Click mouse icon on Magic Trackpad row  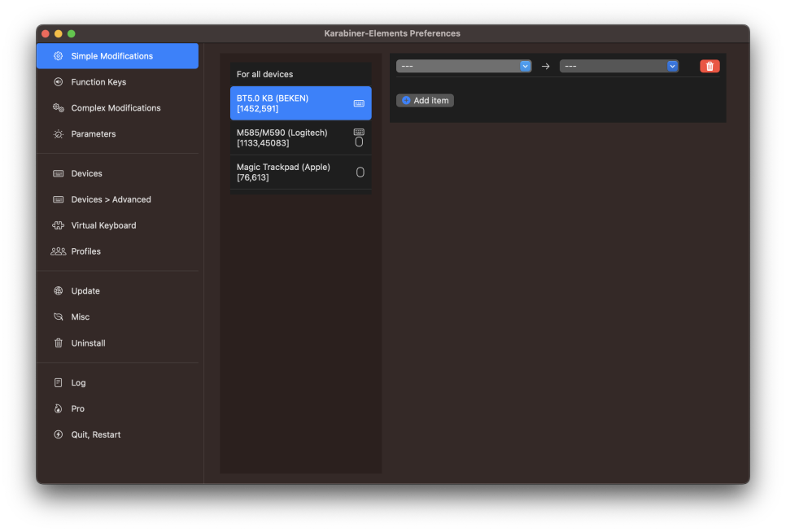click(x=360, y=172)
